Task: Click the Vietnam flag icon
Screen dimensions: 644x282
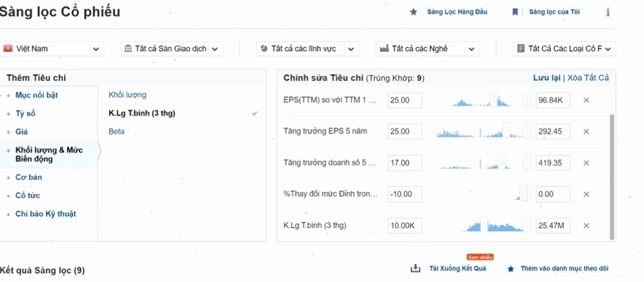Action: pos(8,49)
